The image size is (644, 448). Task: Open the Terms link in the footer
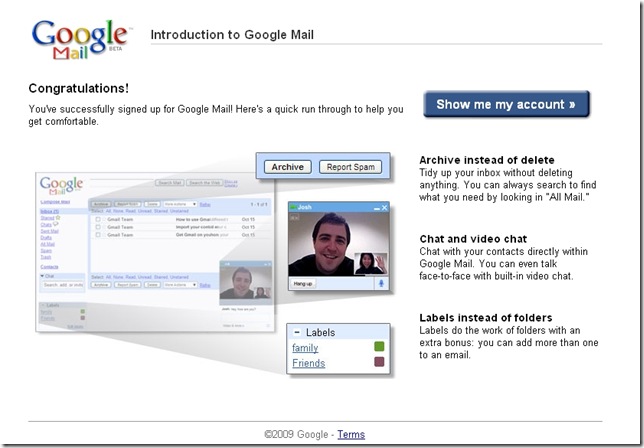point(351,434)
